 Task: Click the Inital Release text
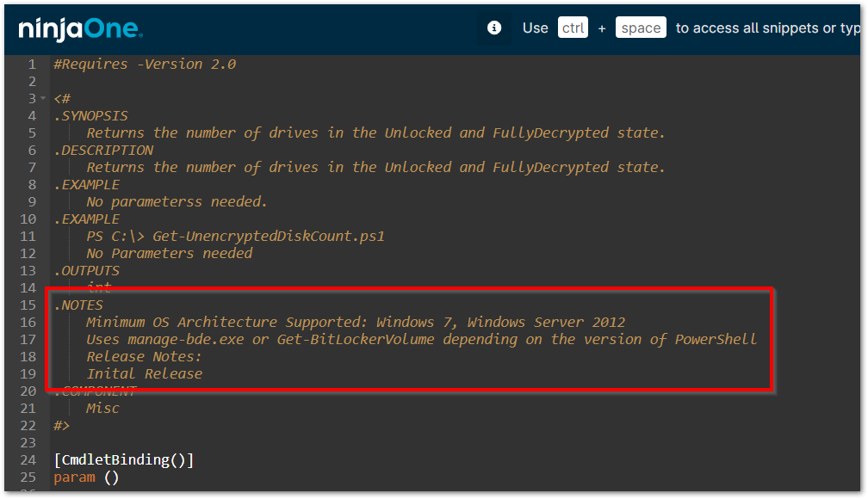[144, 373]
